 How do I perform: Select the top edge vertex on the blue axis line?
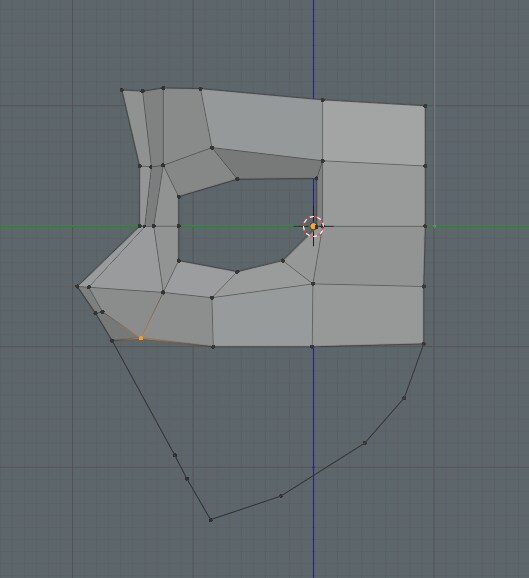(323, 100)
